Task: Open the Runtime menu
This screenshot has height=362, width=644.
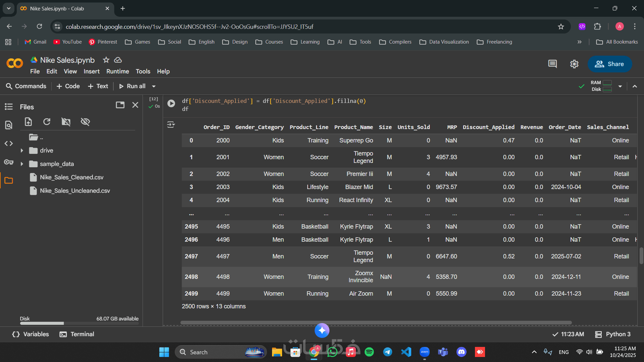Action: 117,71
